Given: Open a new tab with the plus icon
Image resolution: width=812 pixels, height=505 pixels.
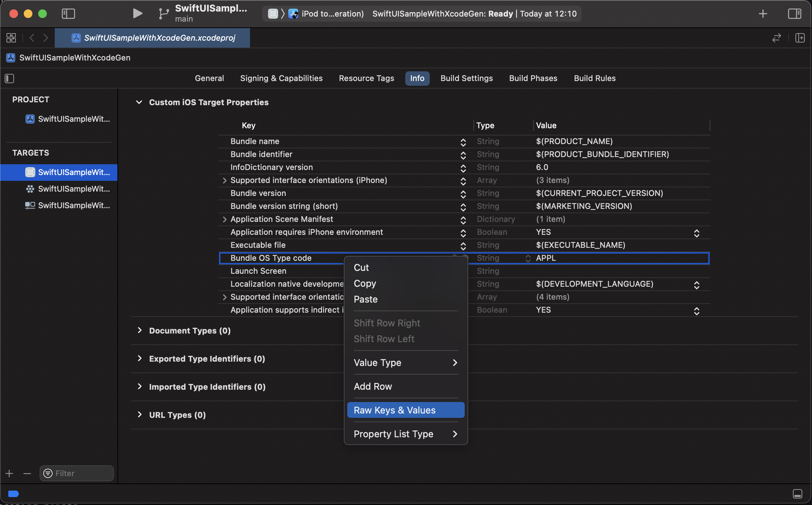Looking at the screenshot, I should (x=763, y=14).
